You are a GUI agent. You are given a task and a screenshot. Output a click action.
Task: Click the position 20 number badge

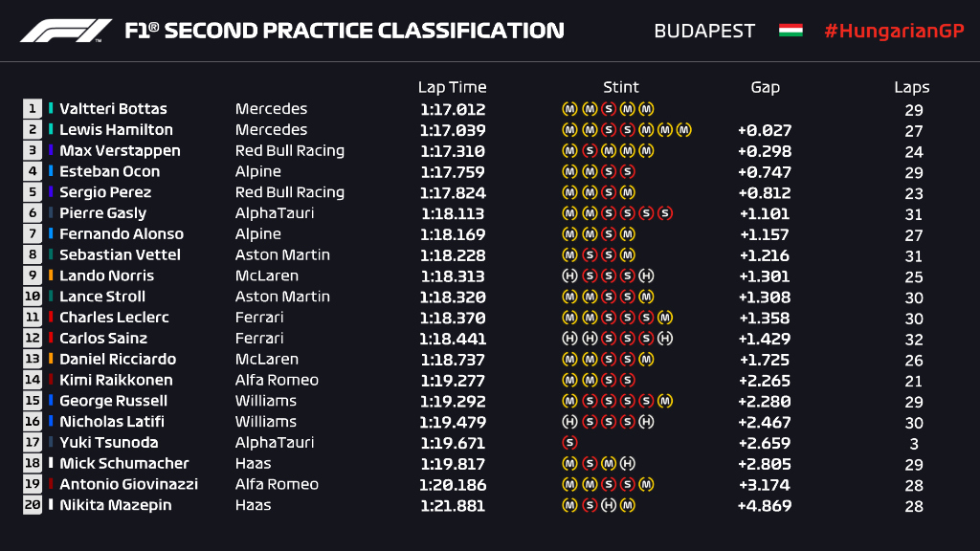coord(33,505)
